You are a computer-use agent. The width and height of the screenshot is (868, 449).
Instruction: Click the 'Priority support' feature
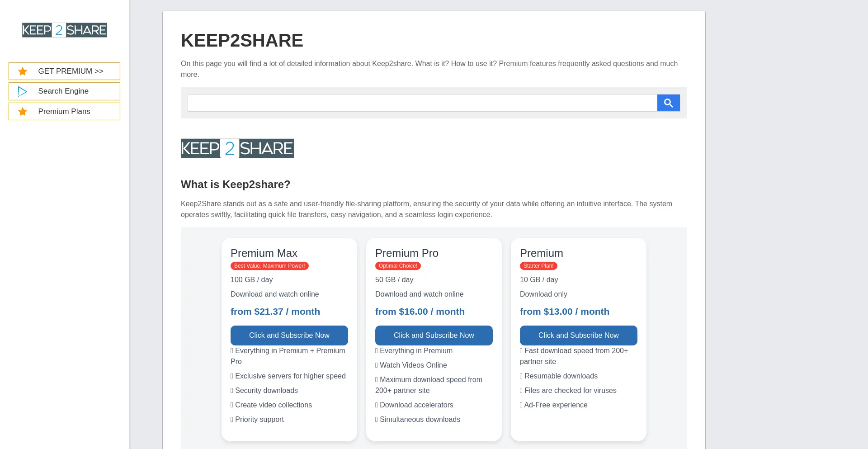(x=257, y=420)
